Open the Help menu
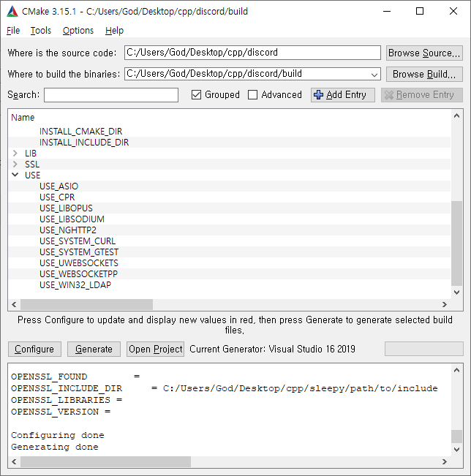The height and width of the screenshot is (476, 471). 115,31
